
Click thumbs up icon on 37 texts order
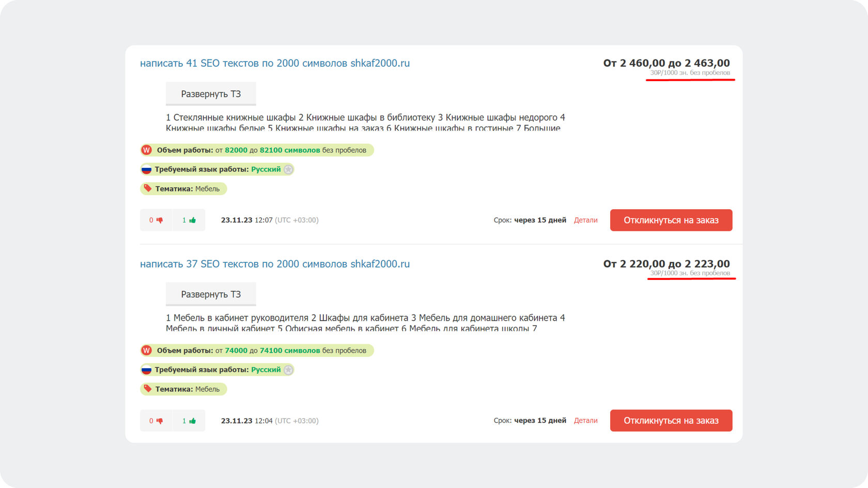coord(192,421)
